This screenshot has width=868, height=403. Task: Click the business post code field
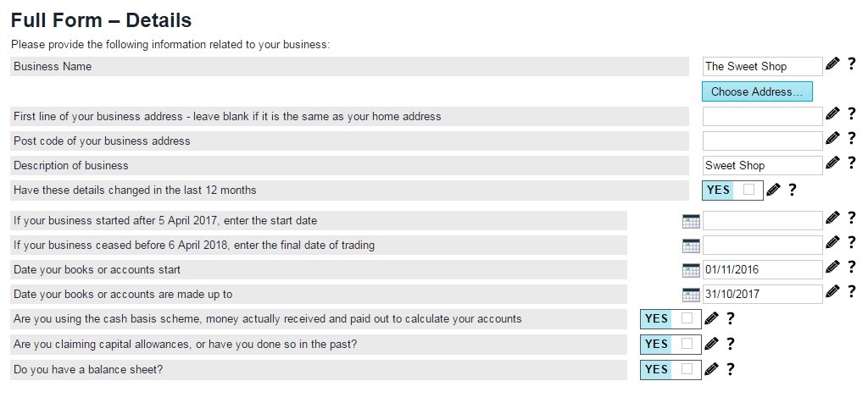762,141
